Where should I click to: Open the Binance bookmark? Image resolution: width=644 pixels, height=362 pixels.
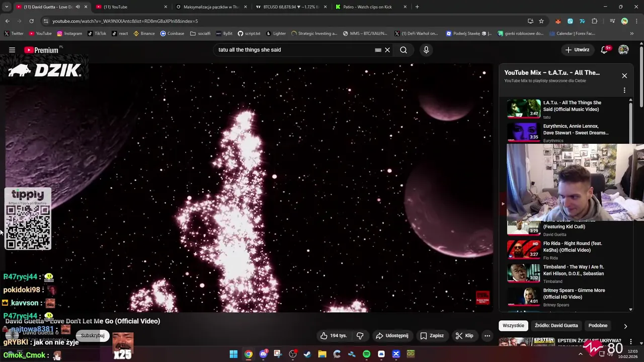[x=144, y=34]
